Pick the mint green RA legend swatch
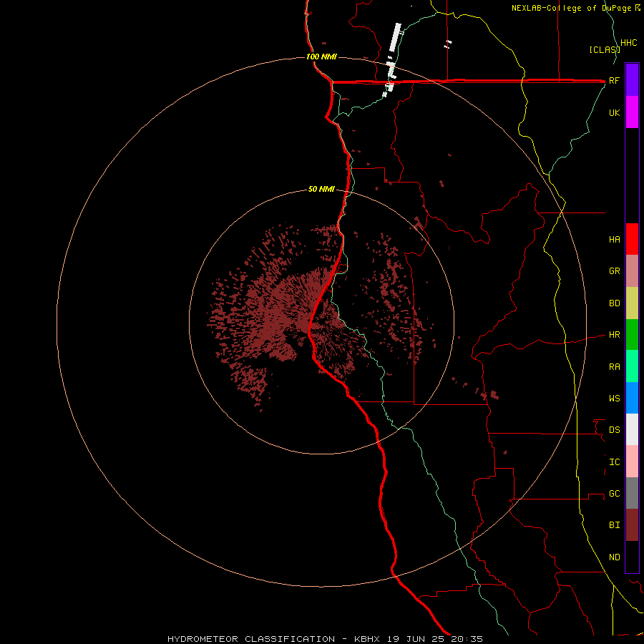The image size is (644, 644). (632, 366)
